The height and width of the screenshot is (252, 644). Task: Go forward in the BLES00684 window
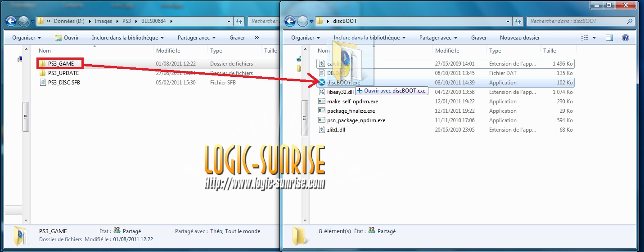(x=23, y=21)
